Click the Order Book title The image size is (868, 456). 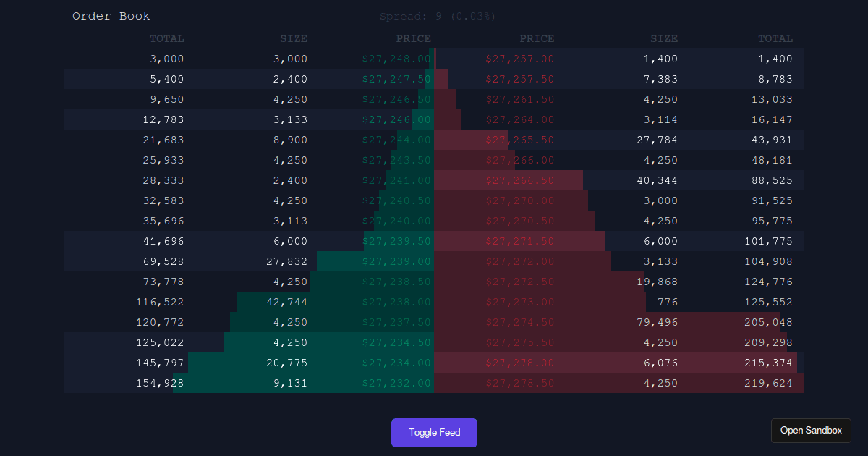point(111,16)
